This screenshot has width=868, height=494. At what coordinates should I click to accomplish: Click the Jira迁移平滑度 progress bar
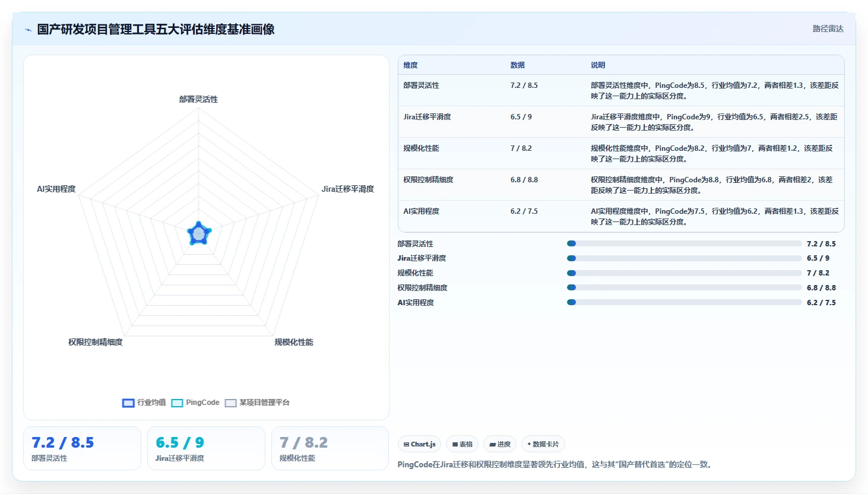point(685,258)
